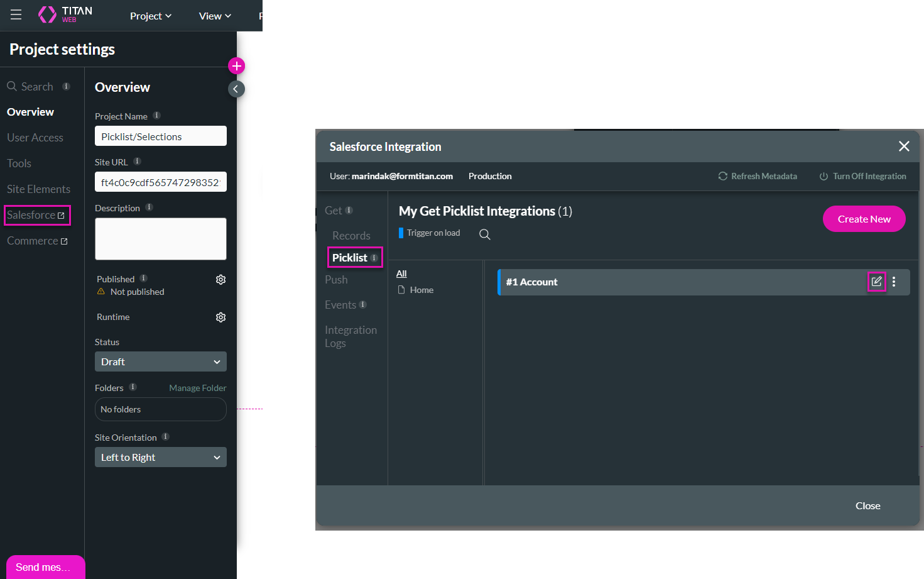Show info icon next to Search
Image resolution: width=924 pixels, height=579 pixels.
click(x=66, y=86)
